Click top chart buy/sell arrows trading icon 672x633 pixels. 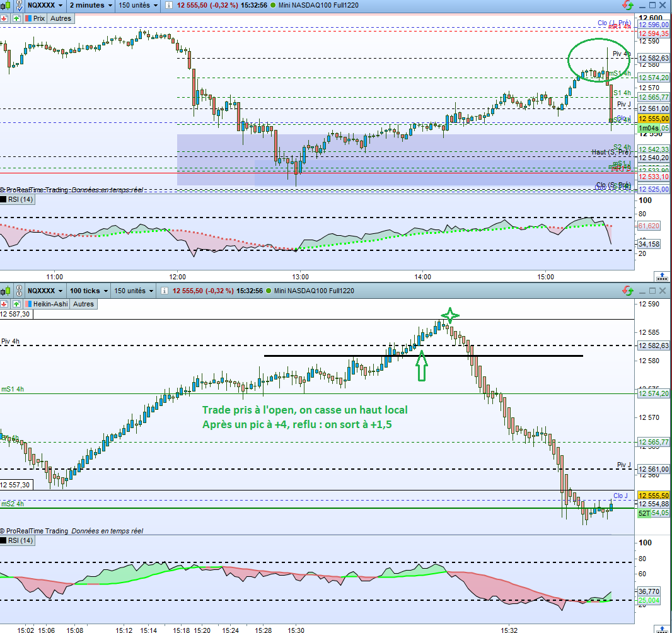pyautogui.click(x=628, y=5)
